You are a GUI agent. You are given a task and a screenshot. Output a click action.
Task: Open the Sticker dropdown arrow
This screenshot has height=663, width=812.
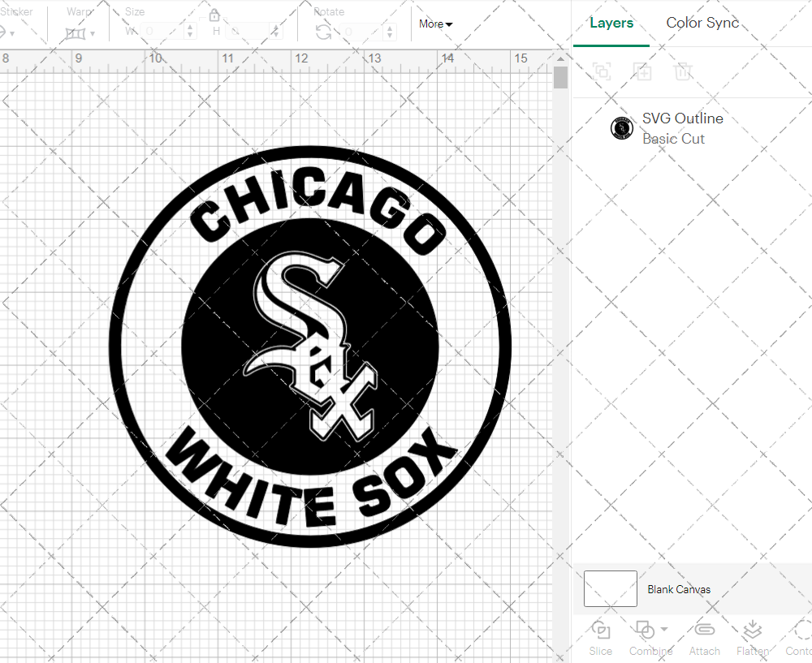pos(13,34)
